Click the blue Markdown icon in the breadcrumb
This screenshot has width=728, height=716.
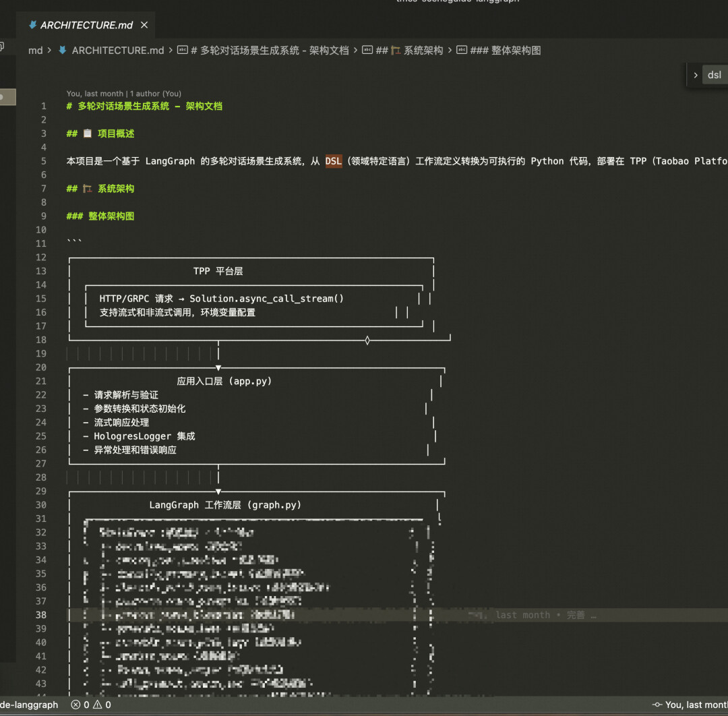pos(63,51)
